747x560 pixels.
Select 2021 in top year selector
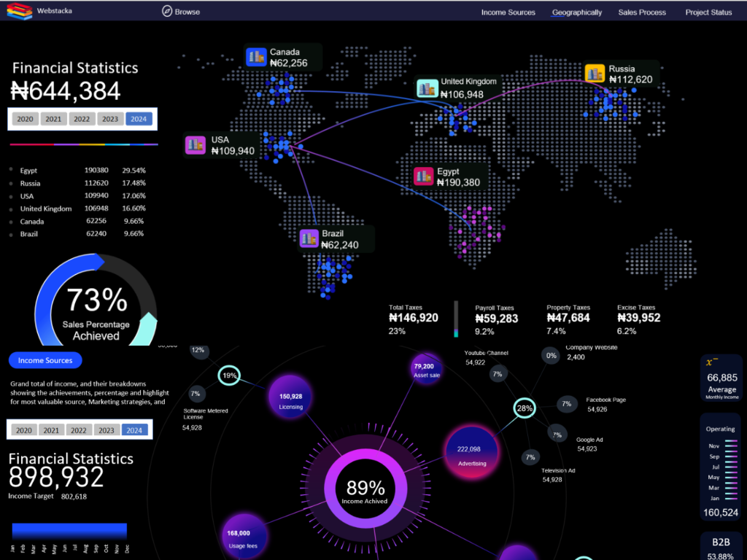[x=53, y=119]
